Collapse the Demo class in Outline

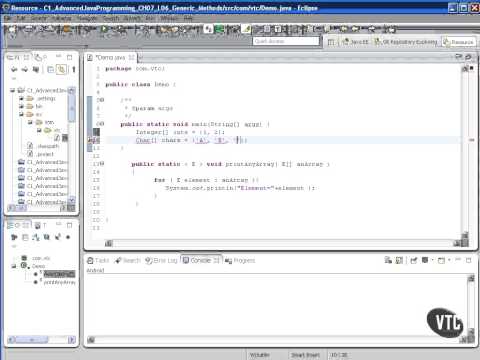[14, 266]
